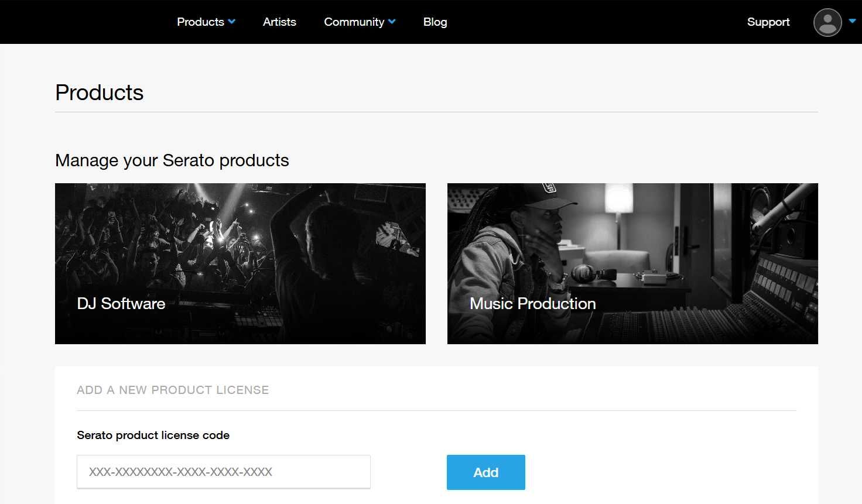This screenshot has height=504, width=862.
Task: Open the user account avatar icon
Action: (827, 22)
